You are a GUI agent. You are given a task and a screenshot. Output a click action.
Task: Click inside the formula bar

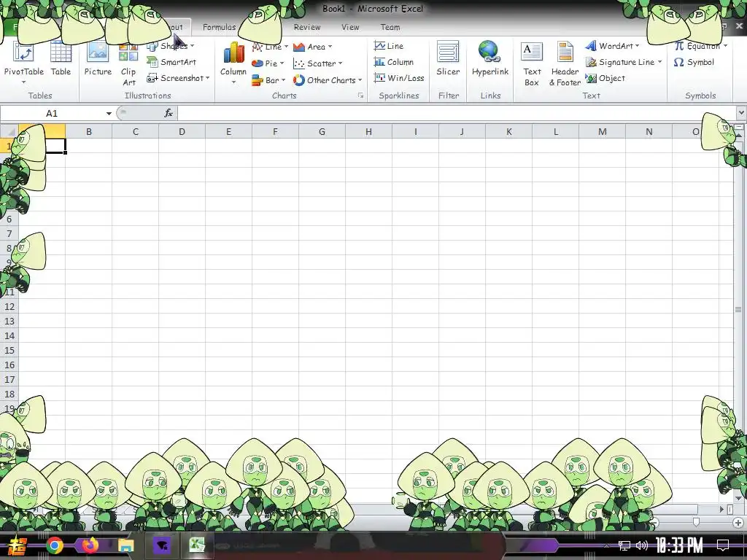457,113
